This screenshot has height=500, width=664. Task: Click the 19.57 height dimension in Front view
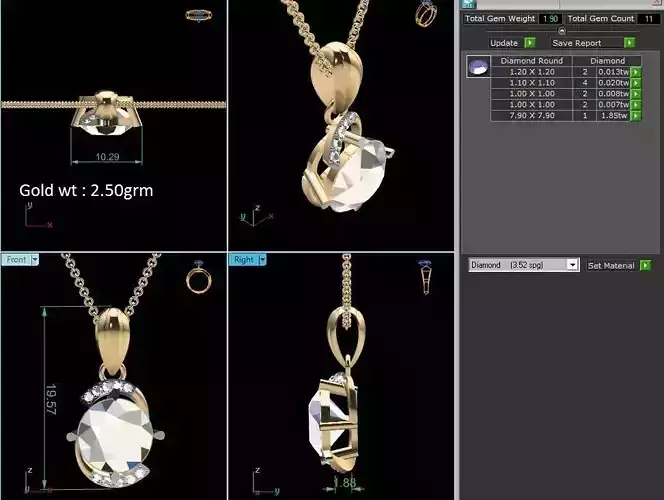[x=51, y=399]
